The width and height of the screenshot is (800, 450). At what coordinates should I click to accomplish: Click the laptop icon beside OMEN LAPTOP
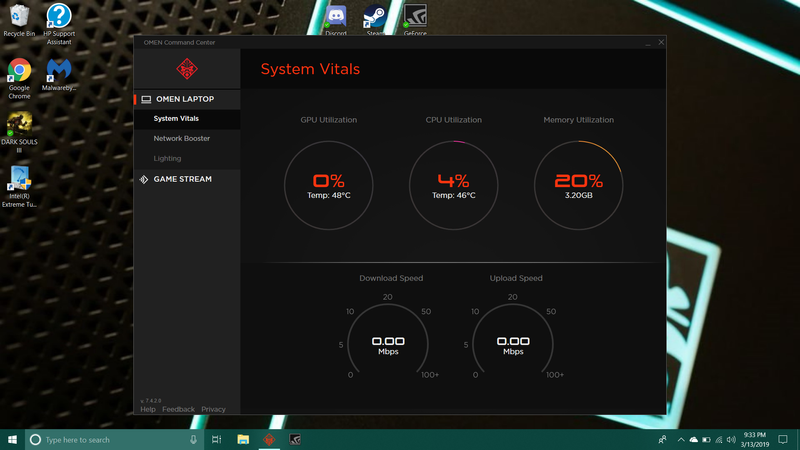145,99
